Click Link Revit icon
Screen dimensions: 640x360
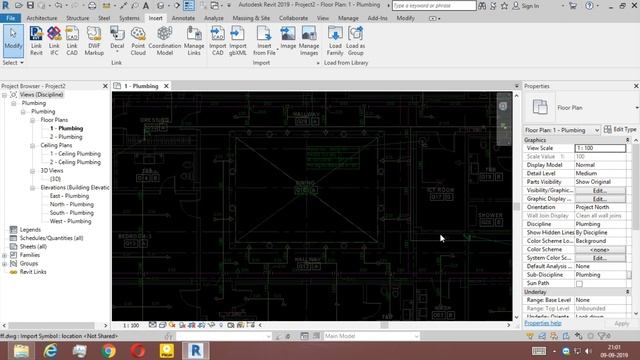click(x=36, y=40)
